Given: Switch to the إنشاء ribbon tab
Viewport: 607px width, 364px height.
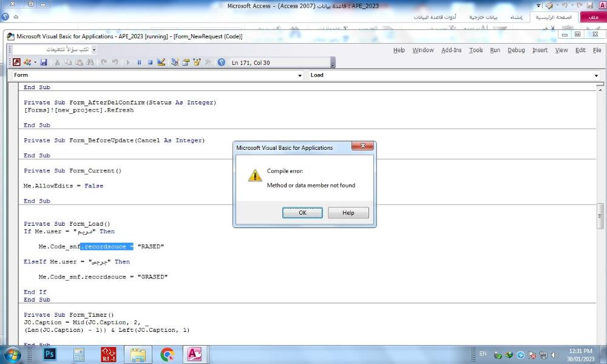Looking at the screenshot, I should coord(516,17).
